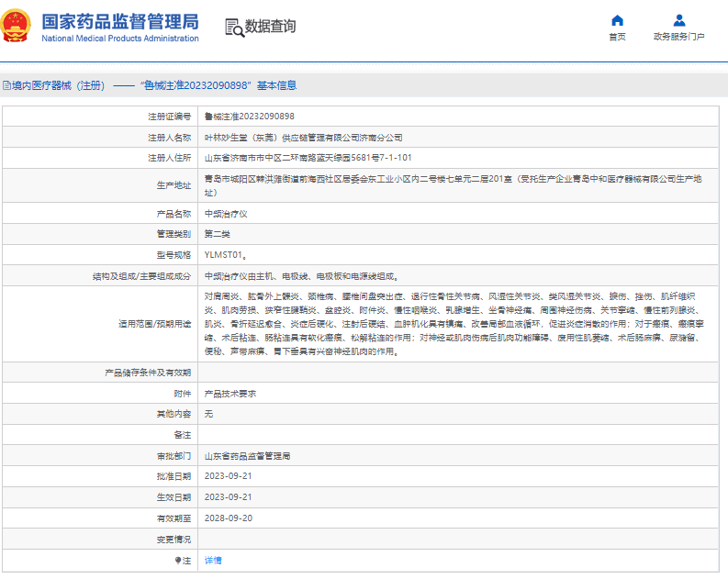Open 数据查询 heading
Screen dimensions: 728x579
[270, 27]
